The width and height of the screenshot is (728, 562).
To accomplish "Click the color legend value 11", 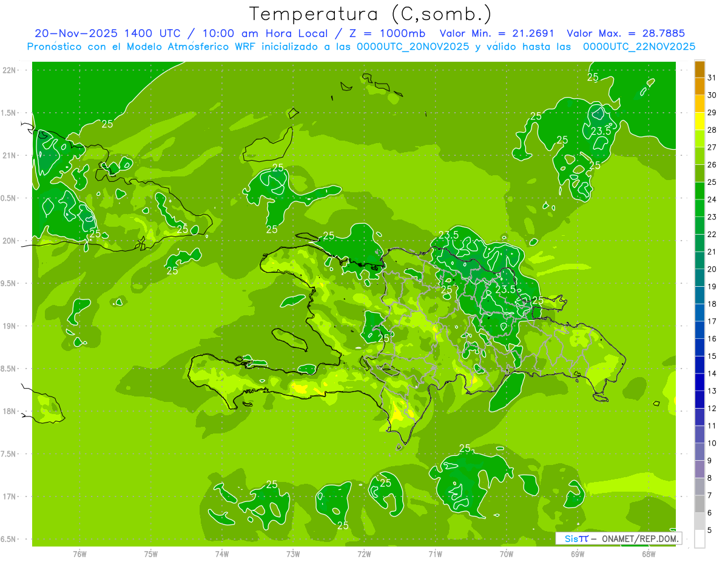I will pos(712,426).
